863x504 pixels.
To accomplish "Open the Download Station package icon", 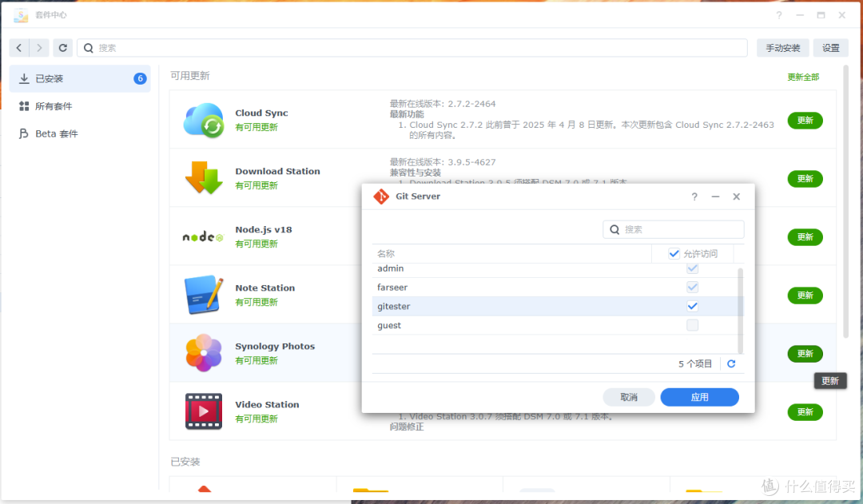I will click(x=204, y=178).
